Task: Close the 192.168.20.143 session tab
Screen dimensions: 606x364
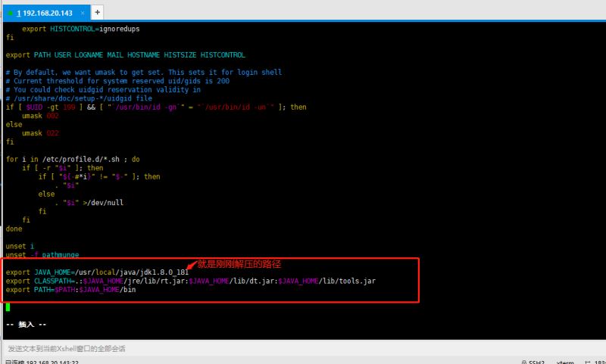Action: [x=82, y=13]
